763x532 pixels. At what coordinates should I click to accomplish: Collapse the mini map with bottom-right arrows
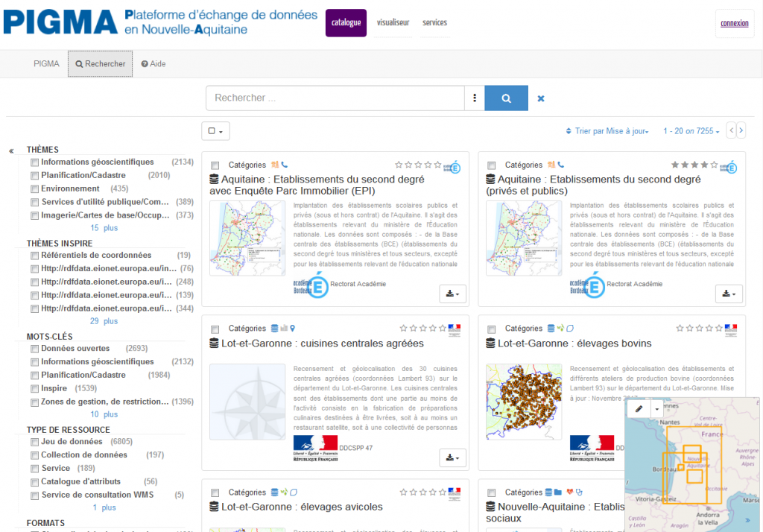[747, 520]
